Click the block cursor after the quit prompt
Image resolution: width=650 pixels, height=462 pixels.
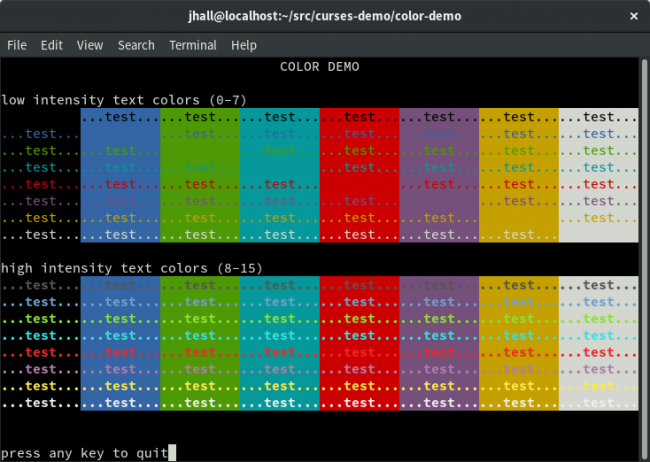pyautogui.click(x=172, y=453)
